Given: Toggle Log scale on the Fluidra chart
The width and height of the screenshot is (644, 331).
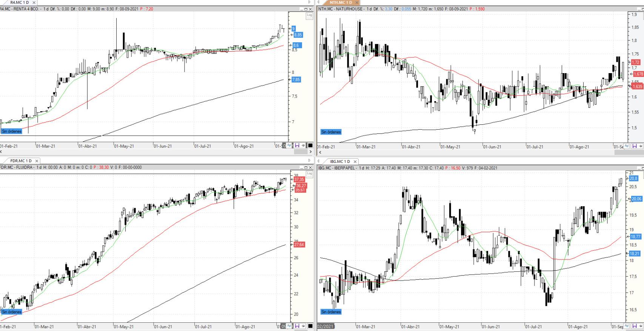Looking at the screenshot, I should (x=310, y=174).
